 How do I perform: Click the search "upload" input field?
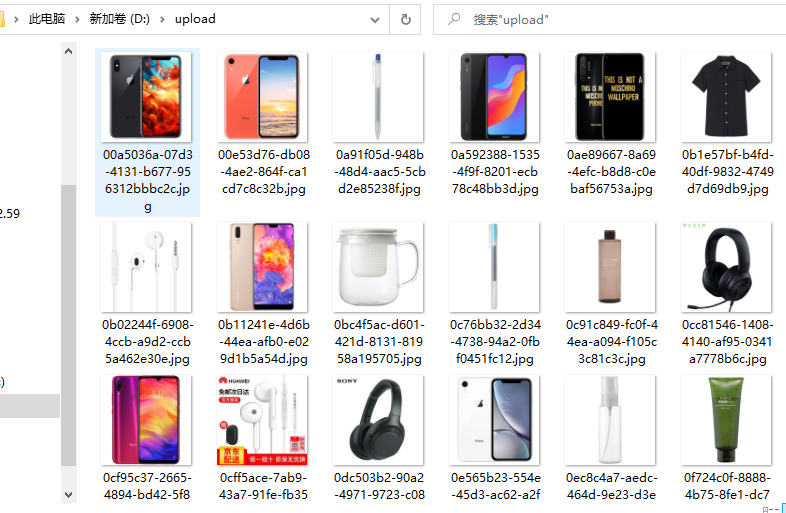coord(610,20)
